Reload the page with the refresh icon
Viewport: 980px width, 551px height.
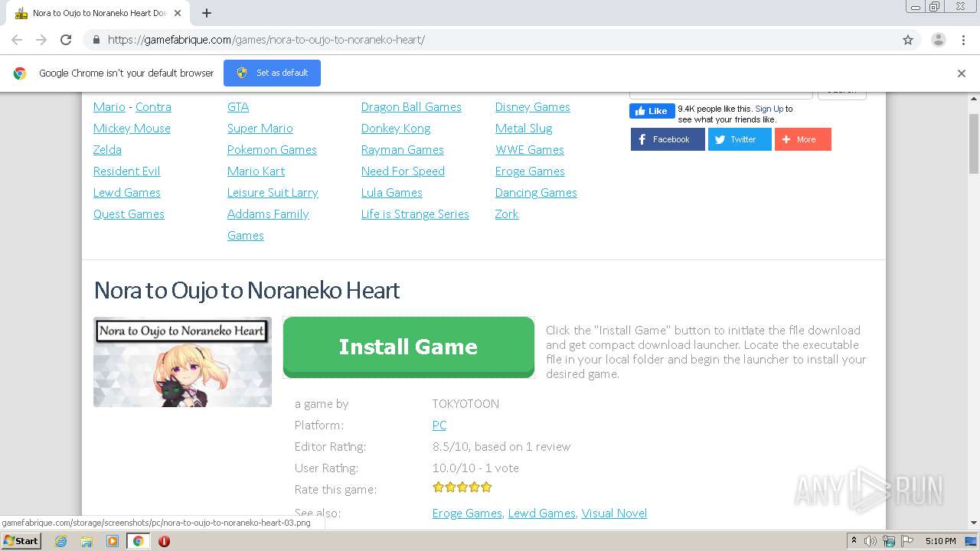point(66,40)
